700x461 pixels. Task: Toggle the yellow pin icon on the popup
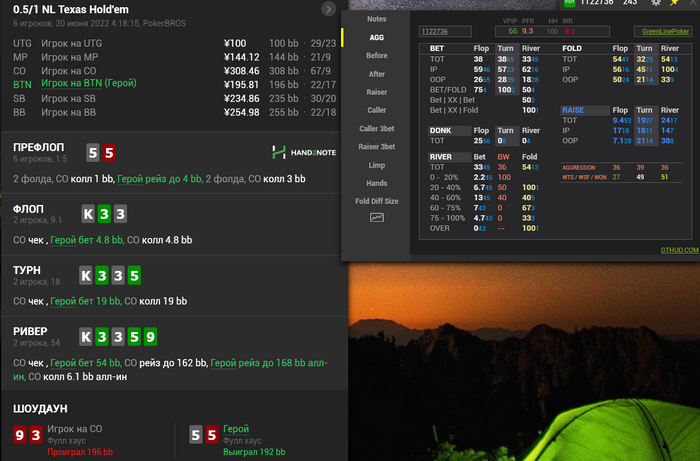[x=674, y=3]
